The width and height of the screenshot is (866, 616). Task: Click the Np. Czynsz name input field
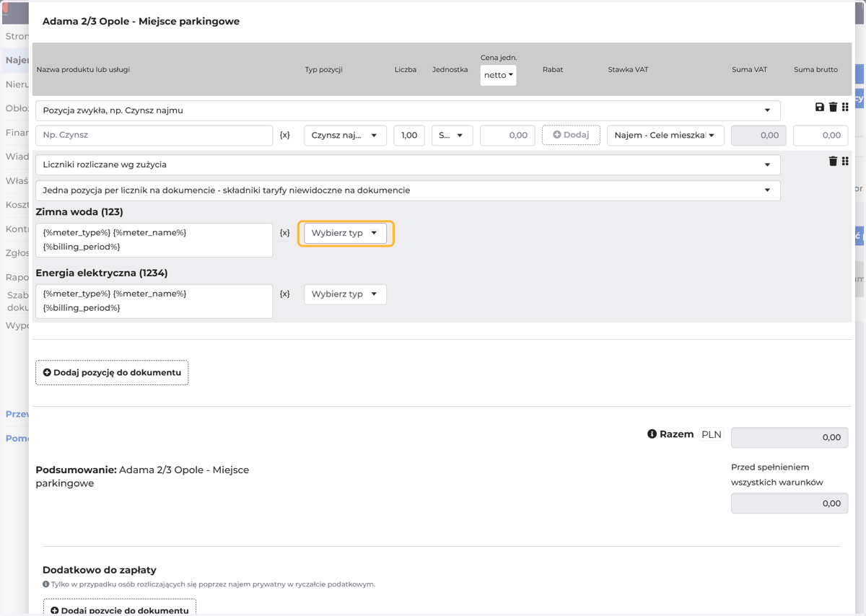(154, 135)
